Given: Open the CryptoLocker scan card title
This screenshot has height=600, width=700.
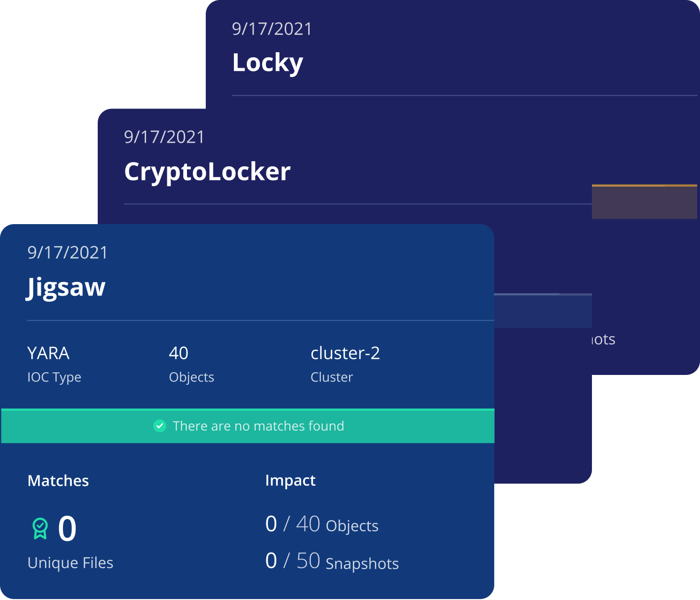Looking at the screenshot, I should pyautogui.click(x=207, y=171).
